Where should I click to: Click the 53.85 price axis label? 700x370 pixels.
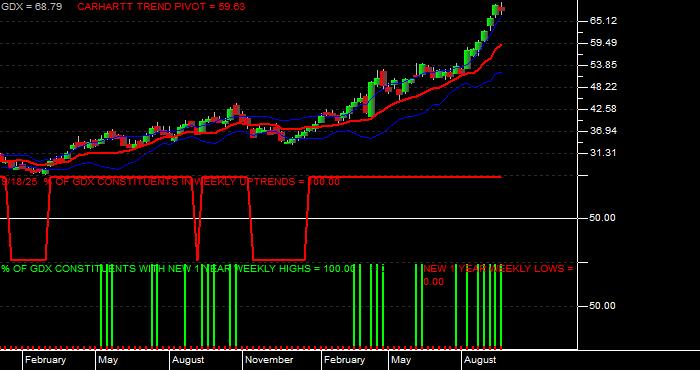(603, 65)
